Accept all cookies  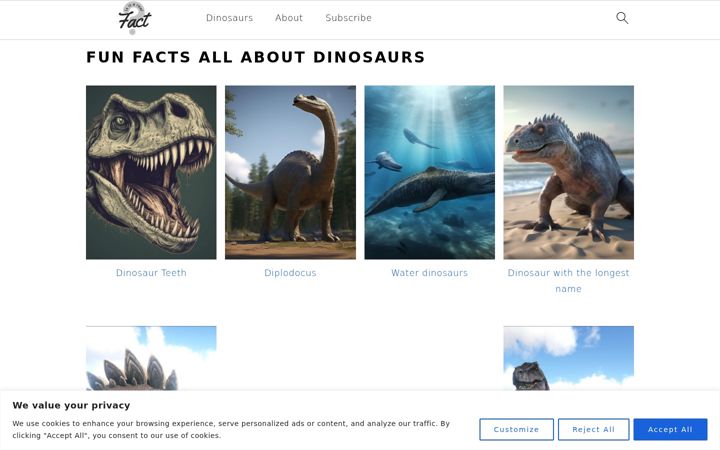tap(670, 429)
